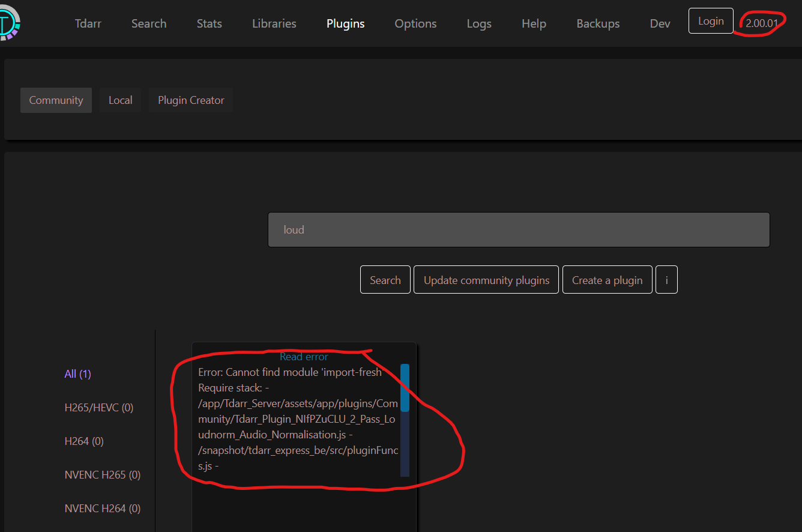This screenshot has height=532, width=802.
Task: Filter plugins by H265/HEVC
Action: point(99,407)
